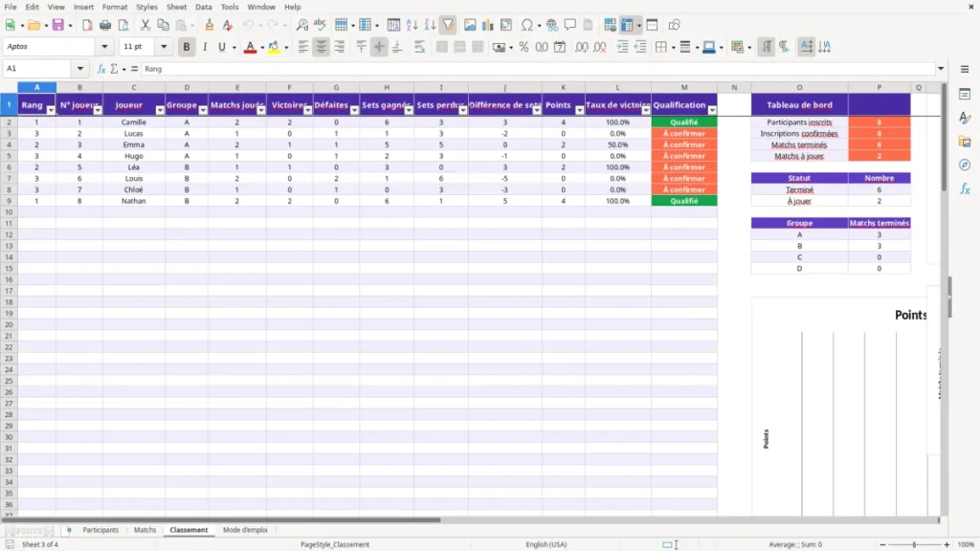Open sidebar Navigator compass icon
This screenshot has width=980, height=551.
click(965, 165)
